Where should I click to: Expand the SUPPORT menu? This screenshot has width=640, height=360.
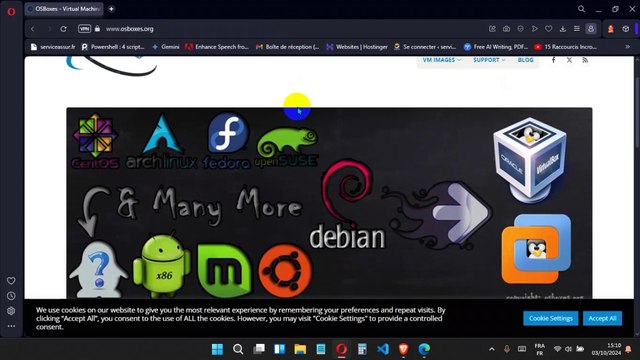coord(489,60)
